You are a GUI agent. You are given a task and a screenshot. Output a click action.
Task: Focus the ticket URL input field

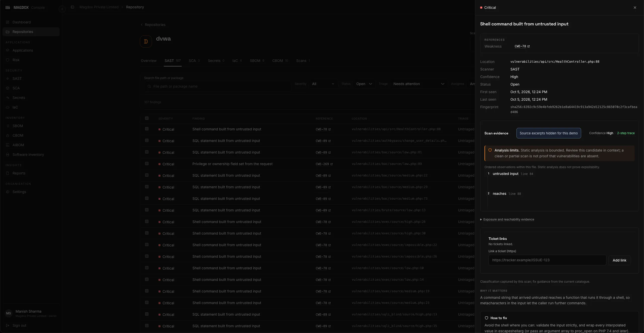(x=547, y=260)
